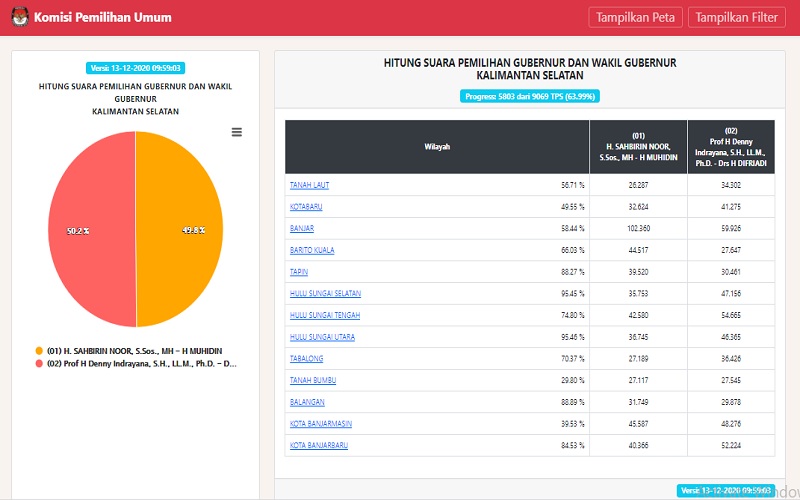Click the 44.517 cell for BARITO KUALA
The image size is (800, 500).
click(x=638, y=250)
